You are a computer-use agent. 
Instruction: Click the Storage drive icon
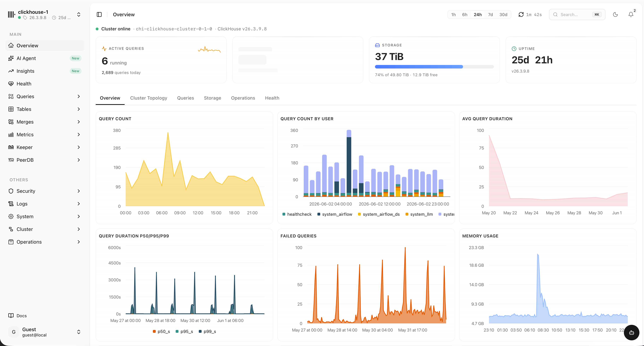point(377,45)
